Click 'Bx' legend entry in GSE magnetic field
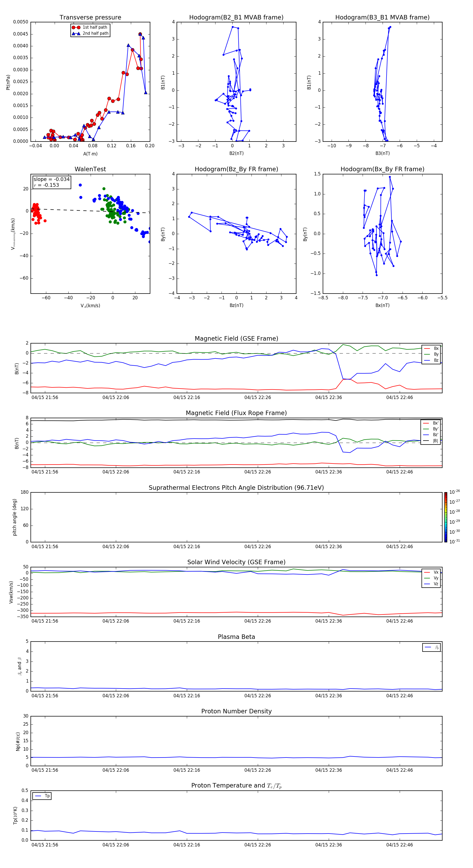Screen dimensions: 473x868 click(x=431, y=349)
